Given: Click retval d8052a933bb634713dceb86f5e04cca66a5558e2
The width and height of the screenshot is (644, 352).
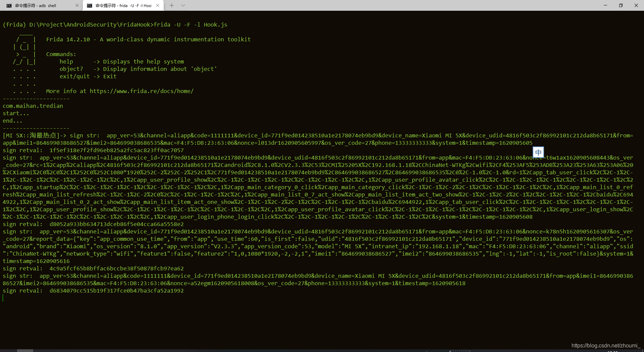Looking at the screenshot, I should (116, 224).
